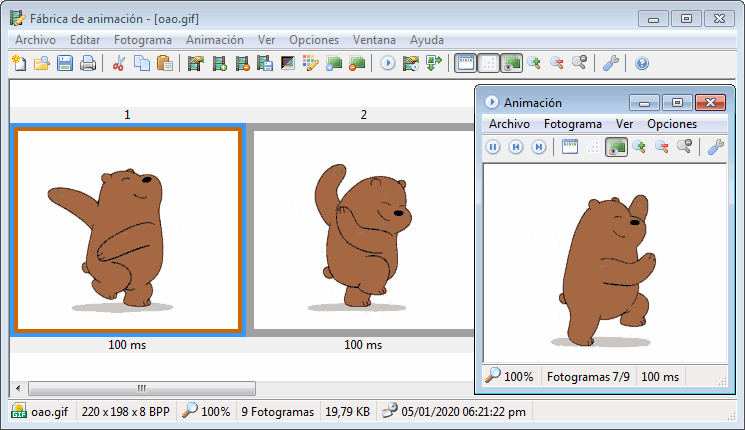Click the Cut scissors icon
This screenshot has height=430, width=745.
[x=119, y=63]
